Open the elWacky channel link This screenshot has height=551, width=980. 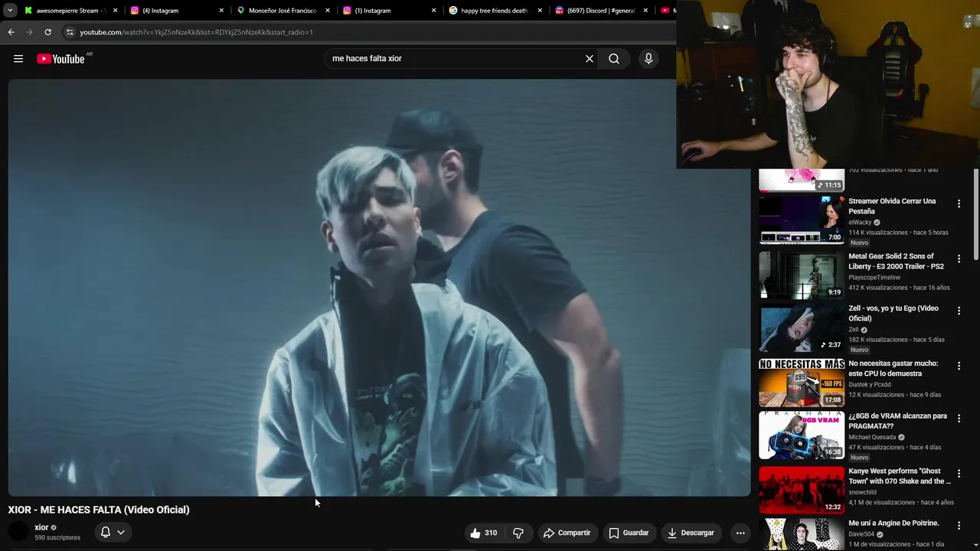click(x=860, y=223)
